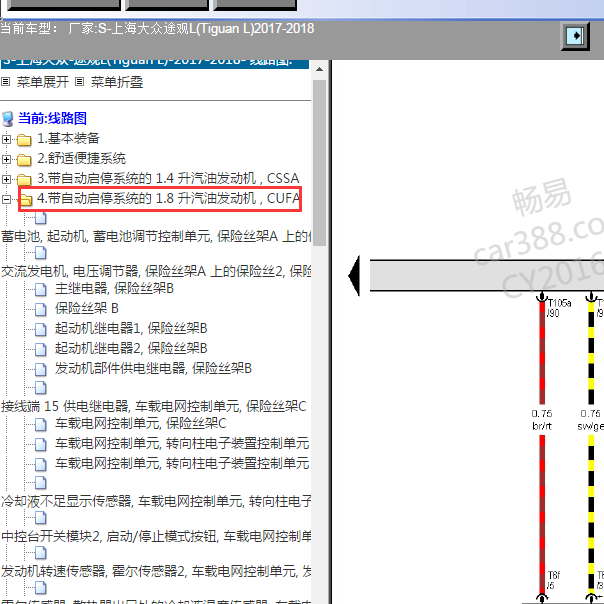
Task: Click the 当前:线路图 heading link
Action: click(x=52, y=118)
